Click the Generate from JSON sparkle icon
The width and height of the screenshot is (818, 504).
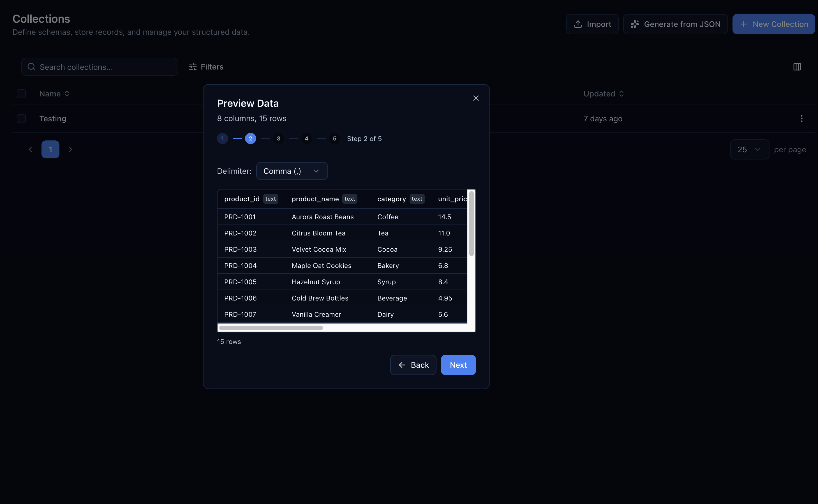[x=635, y=24]
